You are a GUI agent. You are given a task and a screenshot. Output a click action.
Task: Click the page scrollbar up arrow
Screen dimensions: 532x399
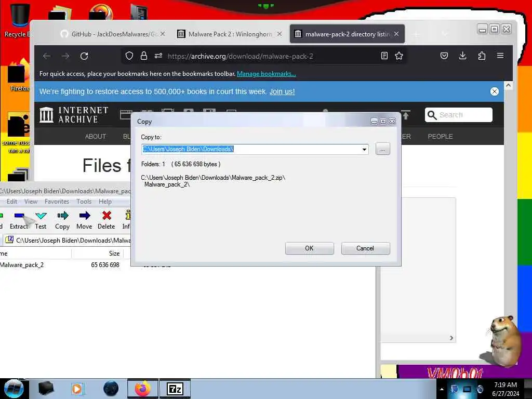click(508, 85)
